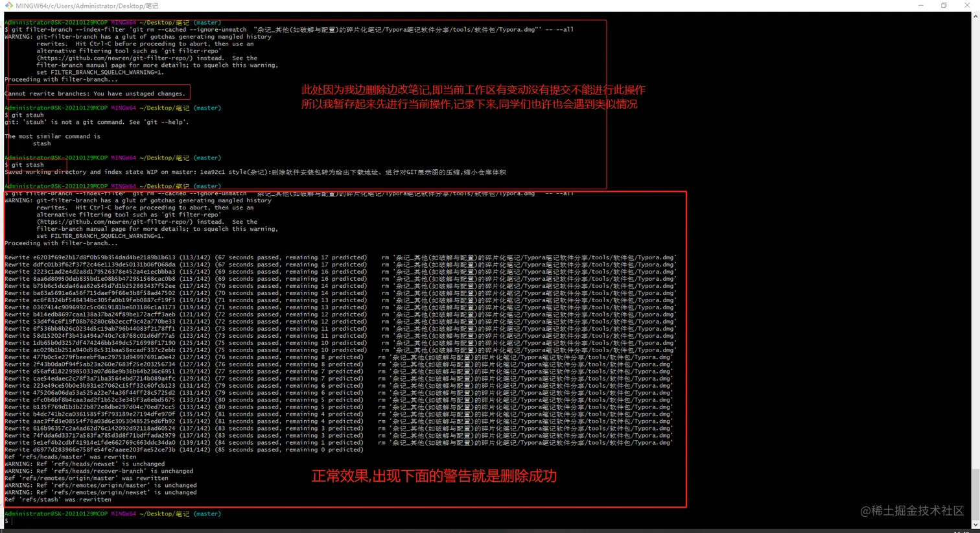Viewport: 980px width, 533px height.
Task: Click the Rewrite d6977d283966 (141/142) line
Action: pyautogui.click(x=184, y=450)
